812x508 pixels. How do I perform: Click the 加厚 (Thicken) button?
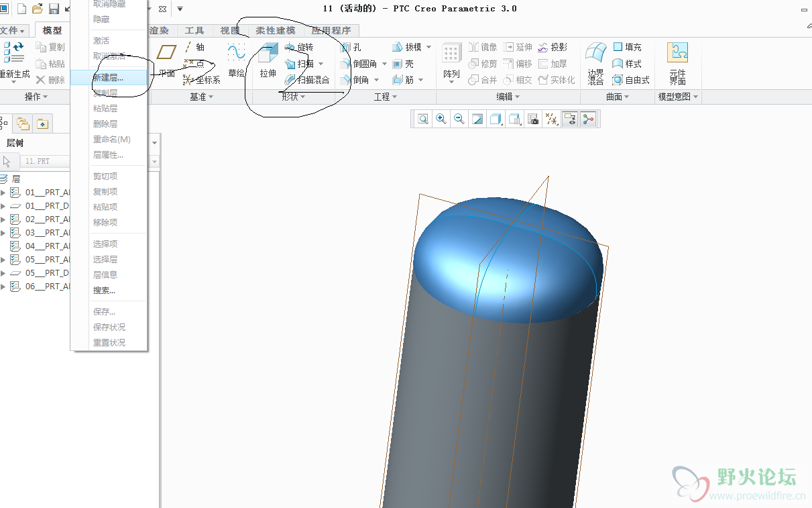coord(553,64)
